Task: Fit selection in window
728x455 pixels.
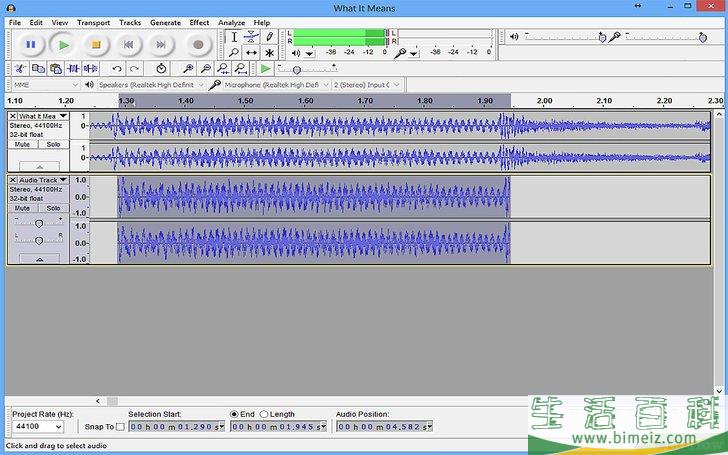Action: pos(223,69)
